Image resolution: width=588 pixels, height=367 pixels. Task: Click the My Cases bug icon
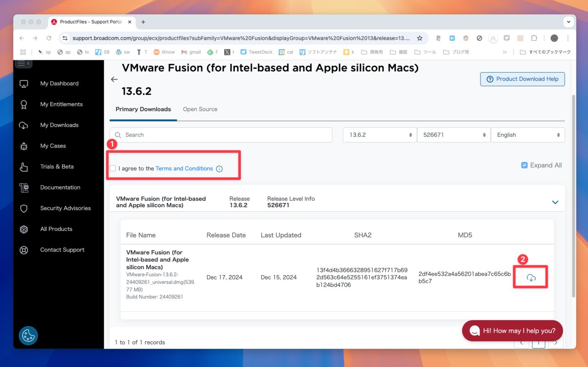[x=24, y=146]
